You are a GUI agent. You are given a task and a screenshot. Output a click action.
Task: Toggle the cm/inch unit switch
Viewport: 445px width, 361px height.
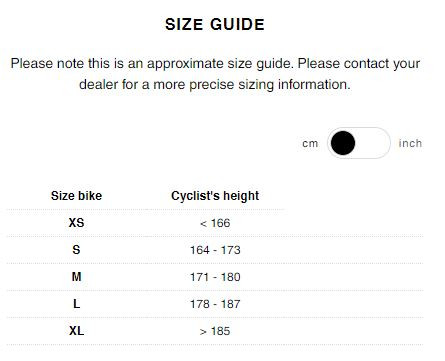click(358, 143)
